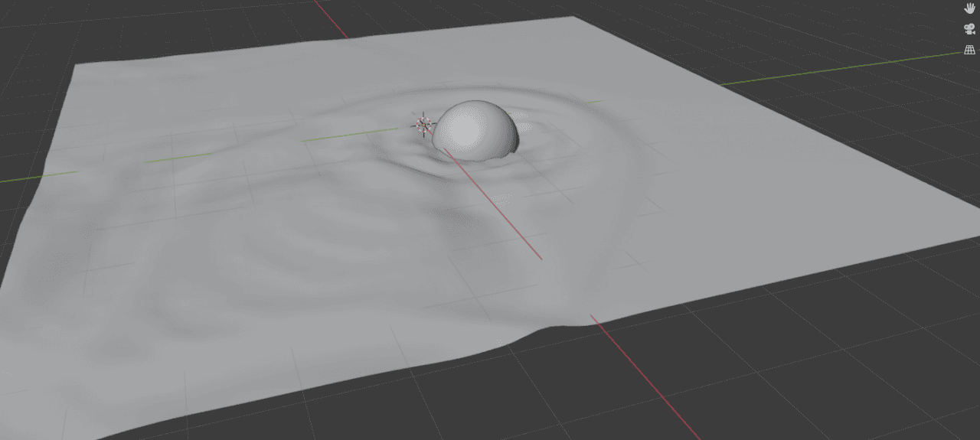Click the 3D cursor beside the sphere
This screenshot has width=980, height=440.
423,125
